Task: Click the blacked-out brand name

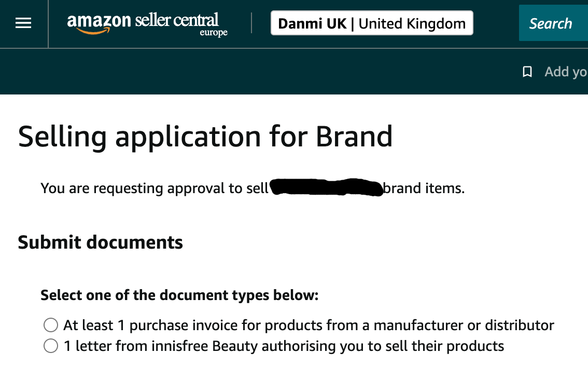Action: click(327, 188)
